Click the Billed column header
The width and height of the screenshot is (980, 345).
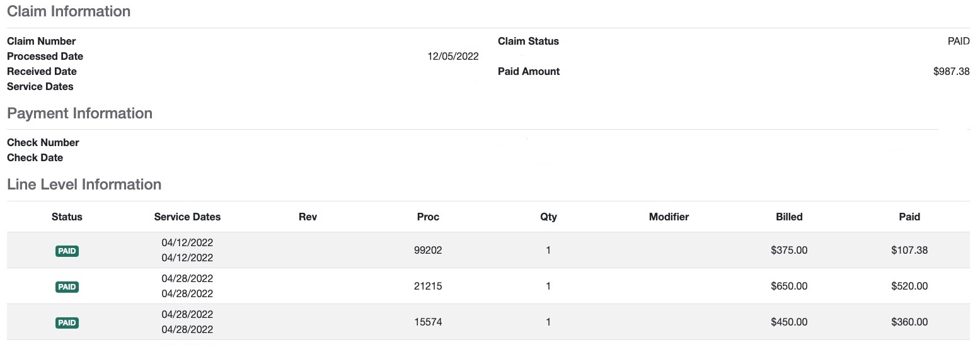[789, 217]
